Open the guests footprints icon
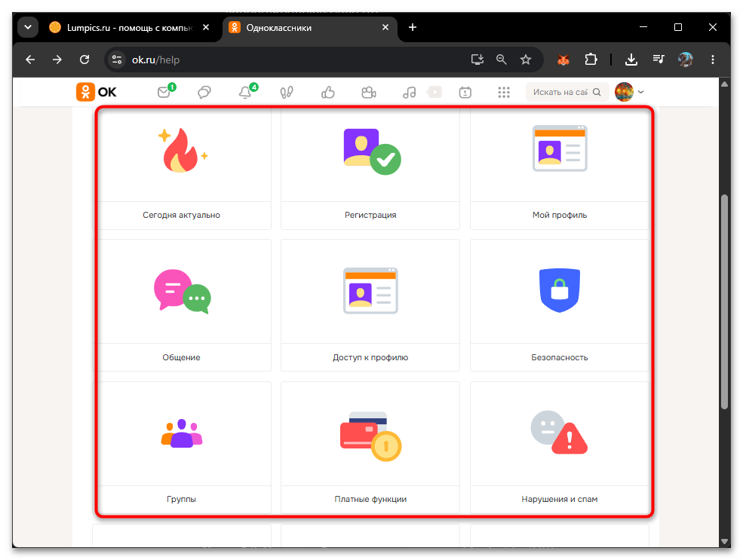Screen dimensions: 743x560 (286, 92)
